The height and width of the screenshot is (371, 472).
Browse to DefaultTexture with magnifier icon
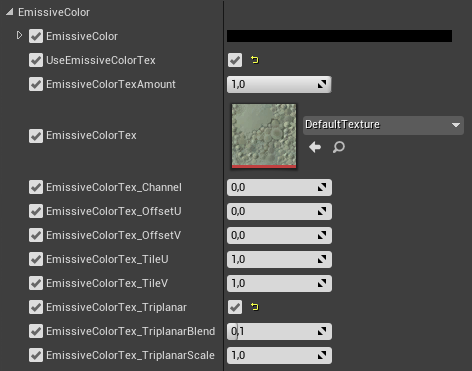[339, 147]
